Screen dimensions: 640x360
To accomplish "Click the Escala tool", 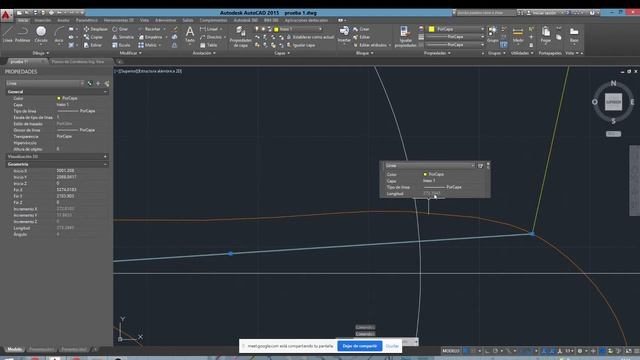I will (x=121, y=45).
